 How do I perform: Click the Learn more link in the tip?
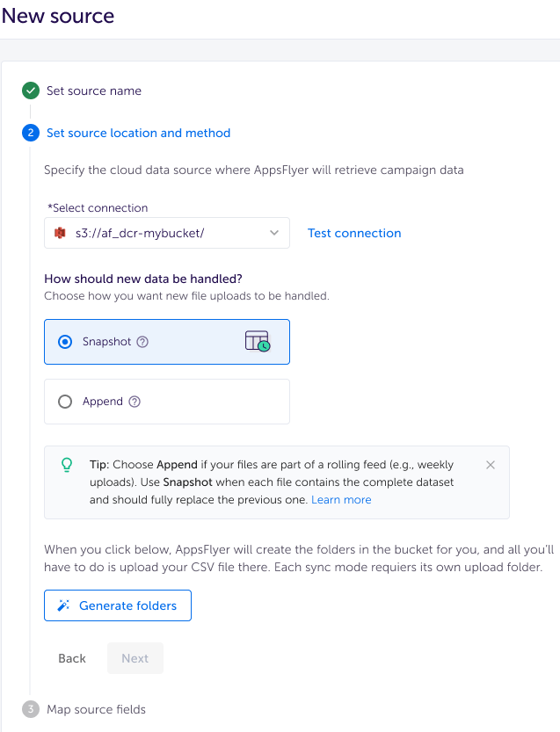pos(341,499)
